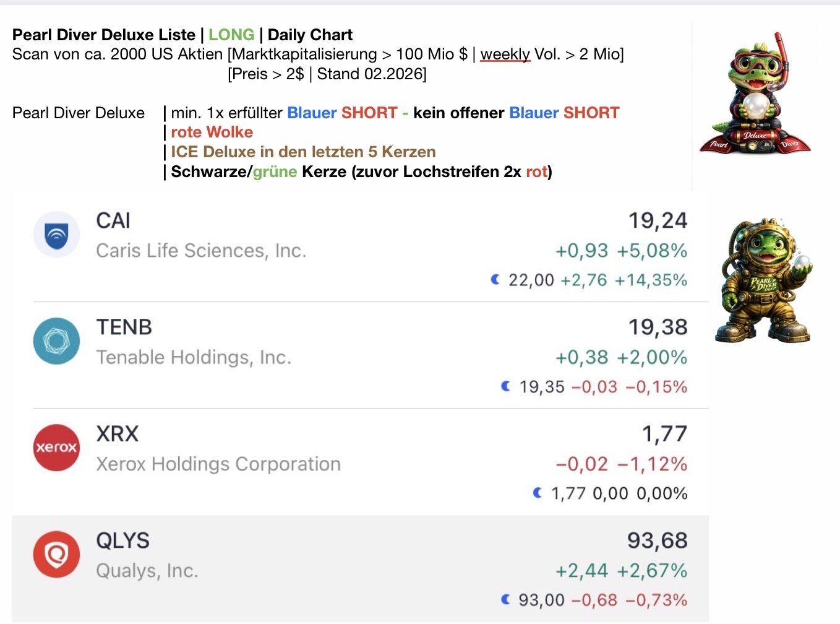Click the Qualys red shield logo icon
Viewport: 840px width, 624px height.
tap(56, 554)
